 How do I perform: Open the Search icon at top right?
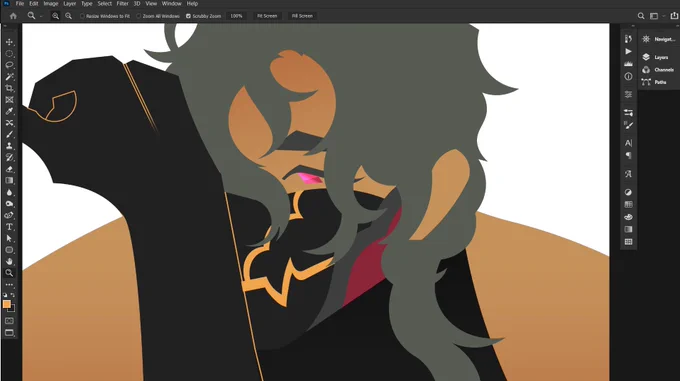(641, 16)
